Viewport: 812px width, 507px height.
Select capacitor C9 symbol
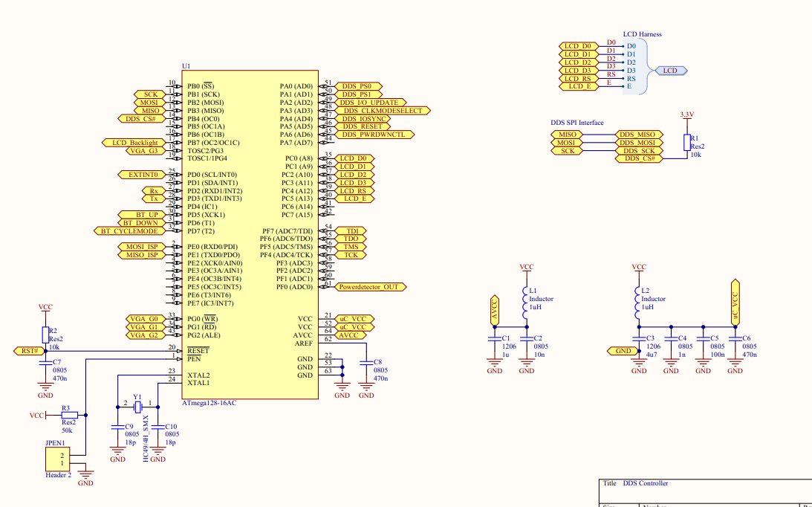(117, 427)
